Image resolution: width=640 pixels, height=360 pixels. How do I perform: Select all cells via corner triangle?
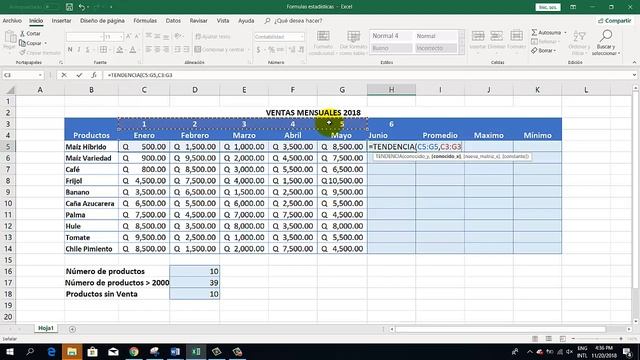(11, 90)
